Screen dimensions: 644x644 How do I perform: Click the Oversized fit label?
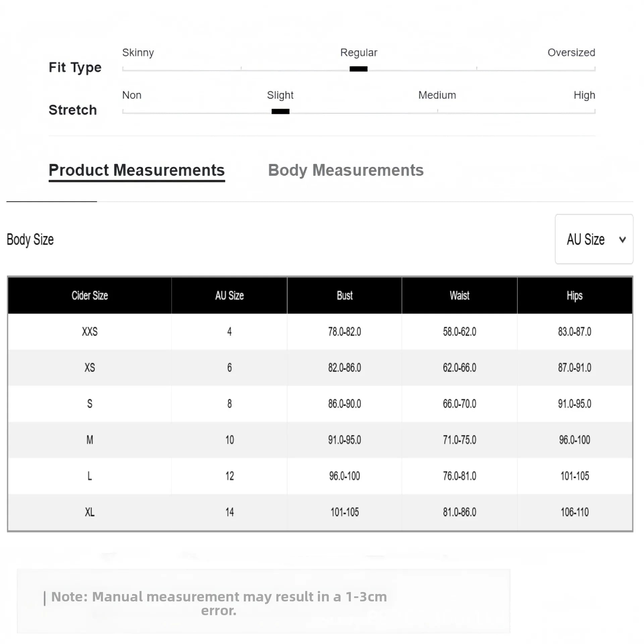click(571, 53)
